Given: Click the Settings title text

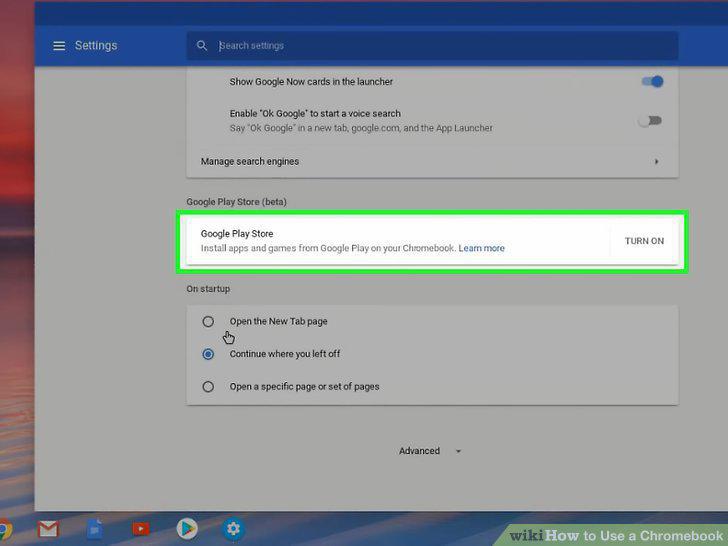Looking at the screenshot, I should [x=96, y=46].
